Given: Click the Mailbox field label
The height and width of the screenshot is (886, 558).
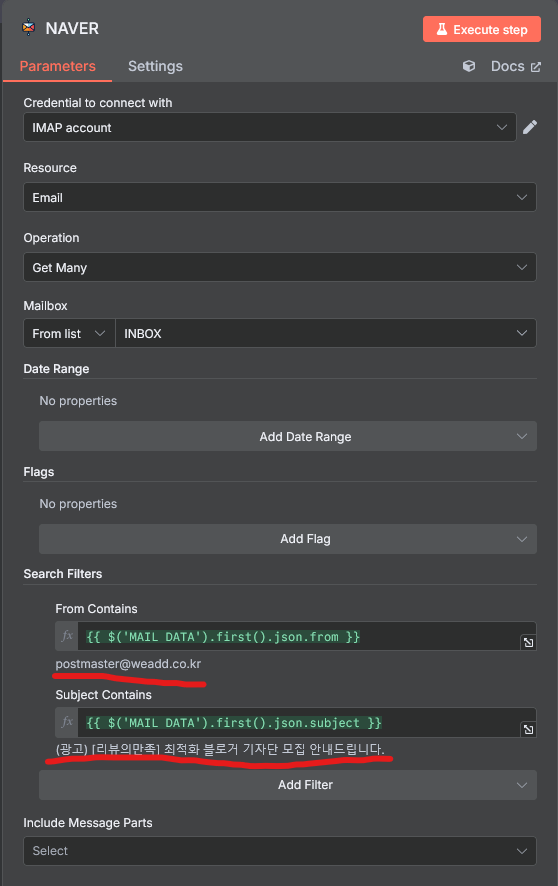Looking at the screenshot, I should (45, 306).
